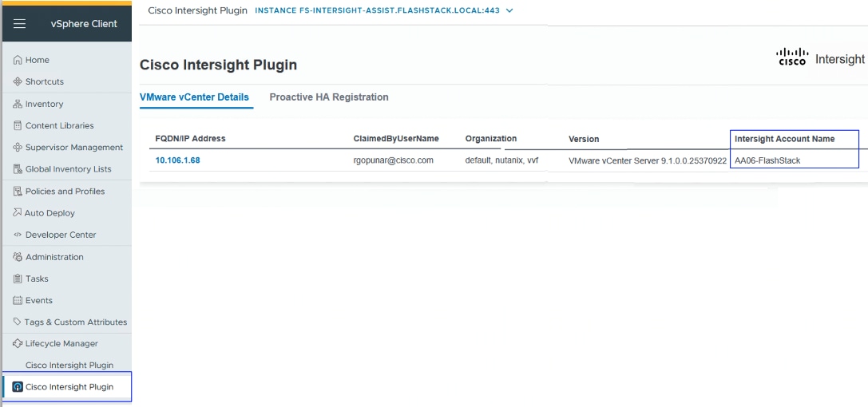Open Lifecycle Manager page

pyautogui.click(x=61, y=343)
